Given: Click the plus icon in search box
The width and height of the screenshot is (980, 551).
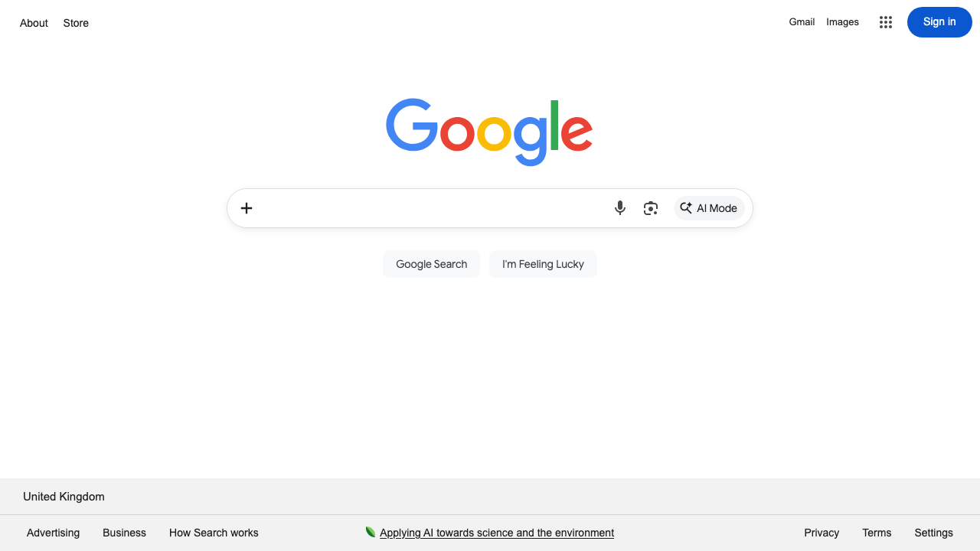Looking at the screenshot, I should [x=247, y=208].
